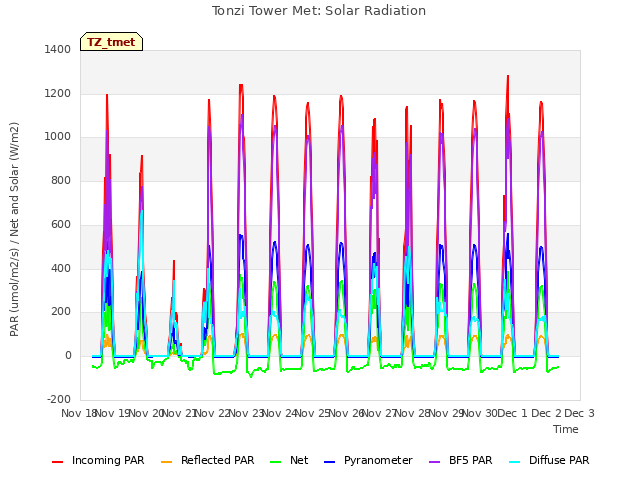Click the y-axis label PAR / Net and Solar
The width and height of the screenshot is (640, 480).
[x=14, y=229]
